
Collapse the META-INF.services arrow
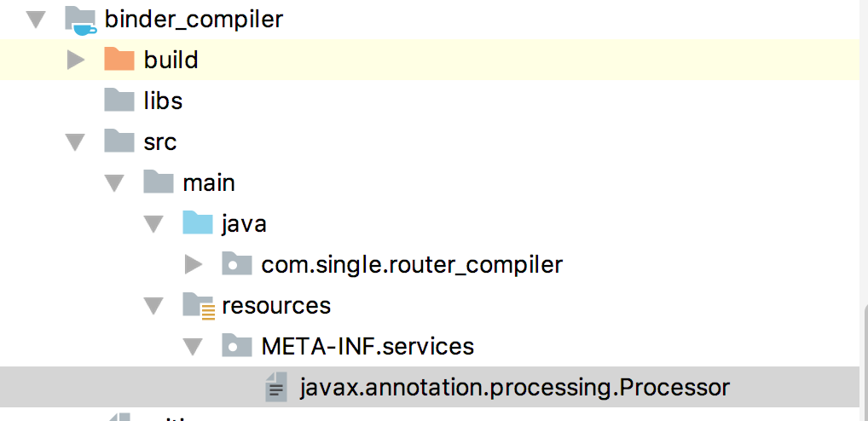coord(194,346)
